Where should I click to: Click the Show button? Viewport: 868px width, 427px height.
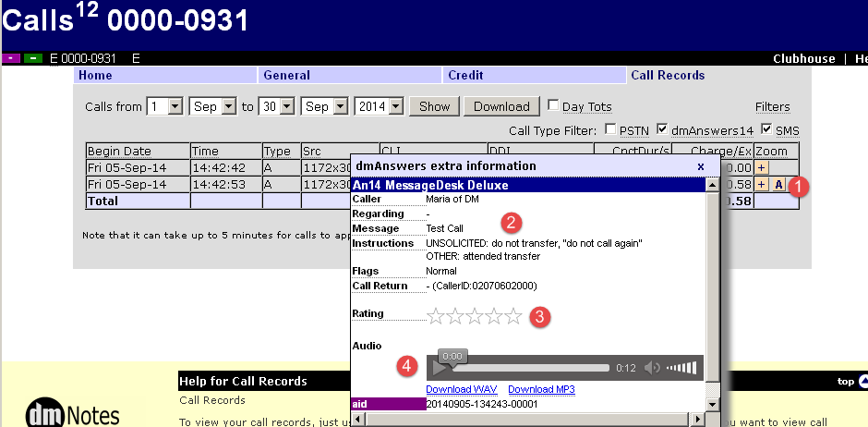click(435, 106)
